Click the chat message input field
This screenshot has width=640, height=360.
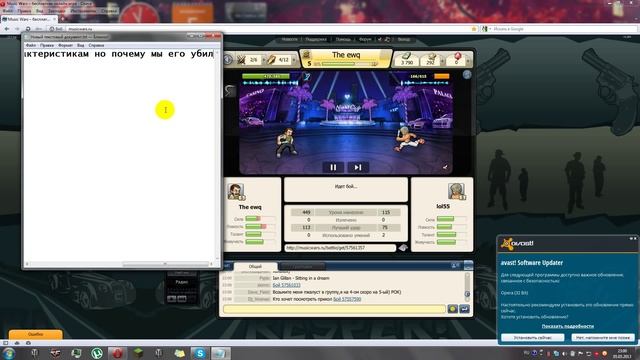[334, 309]
